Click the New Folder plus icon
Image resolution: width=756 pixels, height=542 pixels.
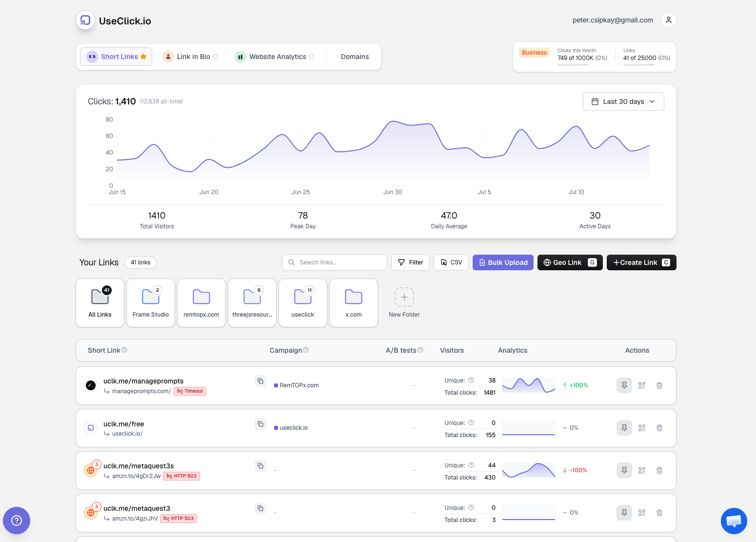(404, 297)
